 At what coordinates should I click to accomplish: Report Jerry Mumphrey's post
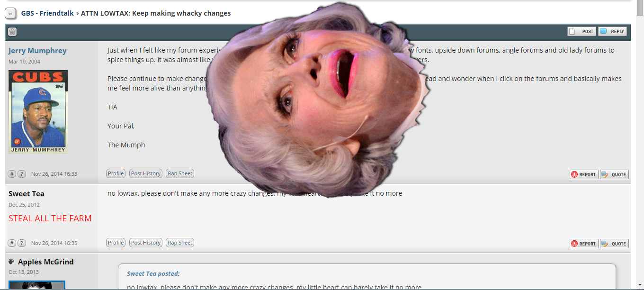[584, 174]
